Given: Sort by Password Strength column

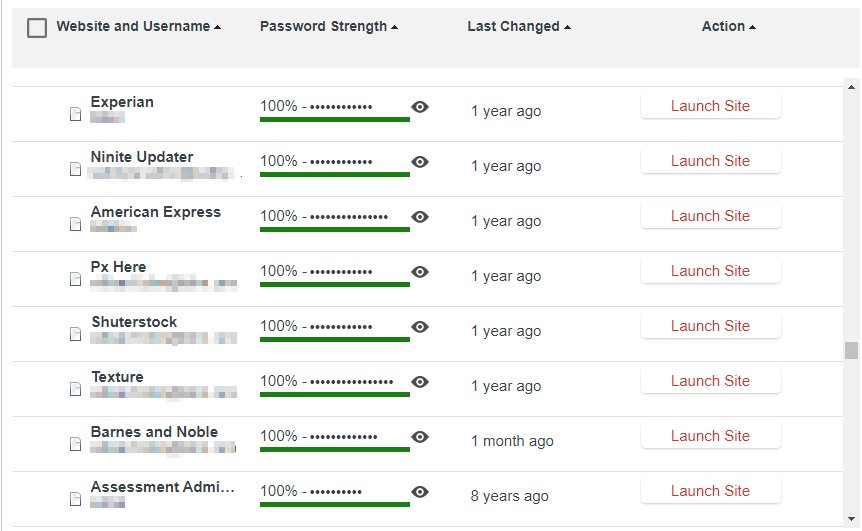Looking at the screenshot, I should (x=329, y=26).
